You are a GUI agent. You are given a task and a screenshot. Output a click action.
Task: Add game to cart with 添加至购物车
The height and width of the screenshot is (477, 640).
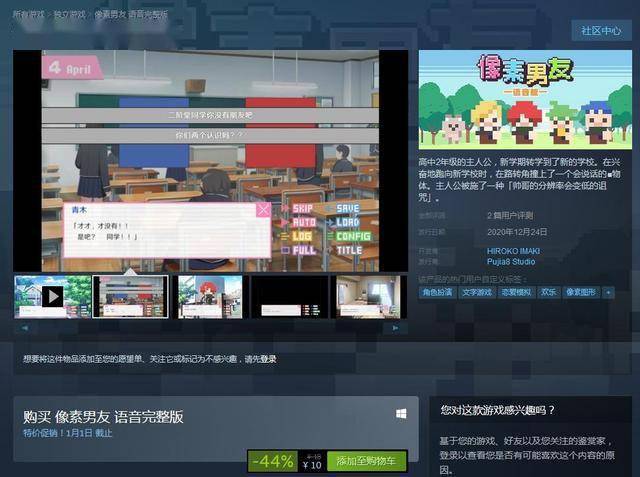[x=366, y=461]
